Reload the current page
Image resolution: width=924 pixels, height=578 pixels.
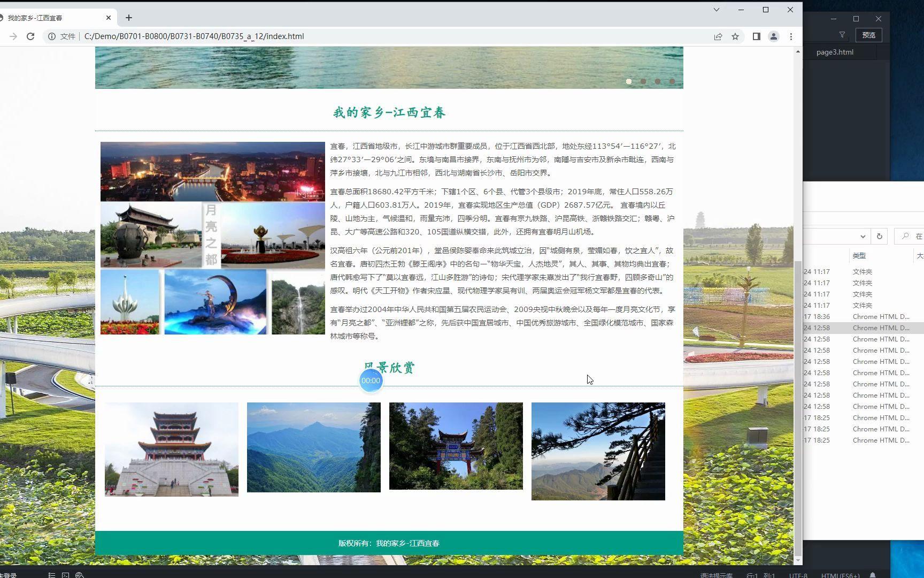coord(30,36)
